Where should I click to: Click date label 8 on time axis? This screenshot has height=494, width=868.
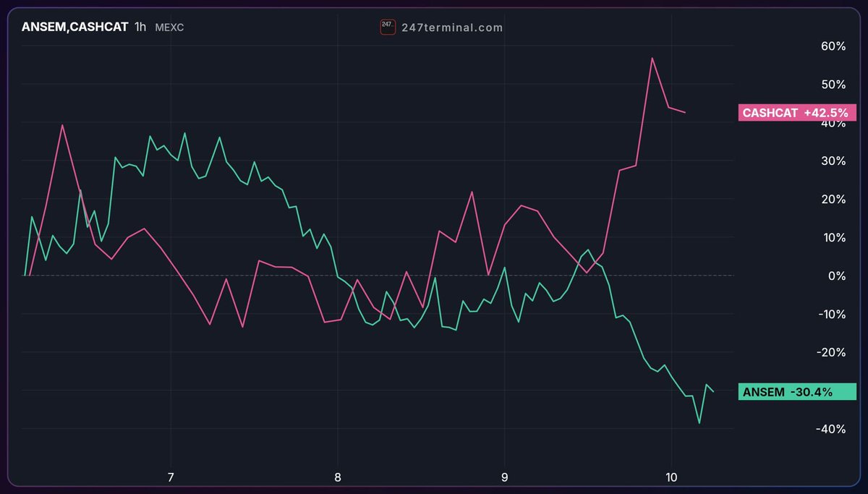click(x=338, y=477)
